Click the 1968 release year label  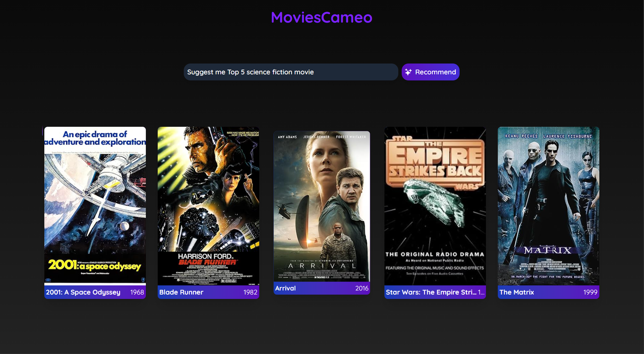pos(137,292)
